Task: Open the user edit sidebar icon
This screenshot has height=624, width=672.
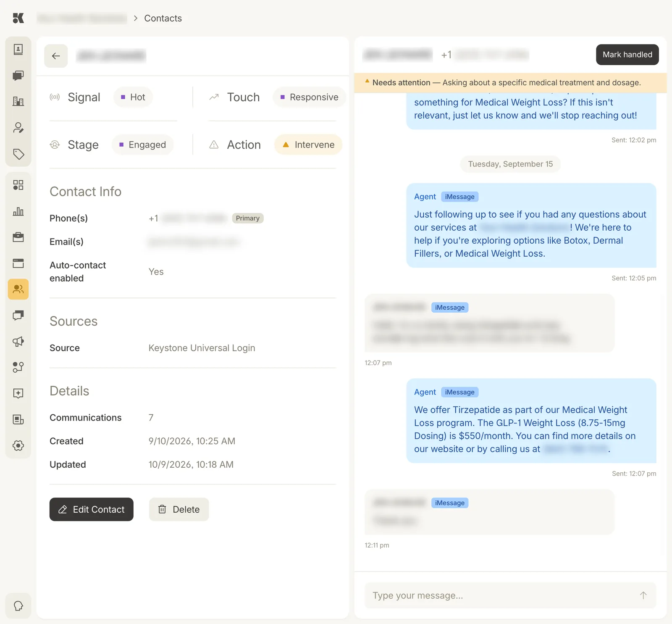Action: click(x=18, y=128)
